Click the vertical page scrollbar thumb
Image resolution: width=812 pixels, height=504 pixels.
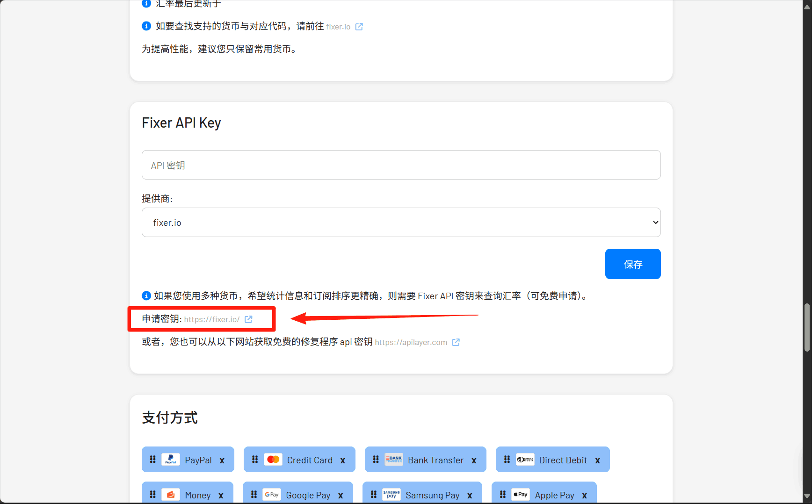coord(807,327)
